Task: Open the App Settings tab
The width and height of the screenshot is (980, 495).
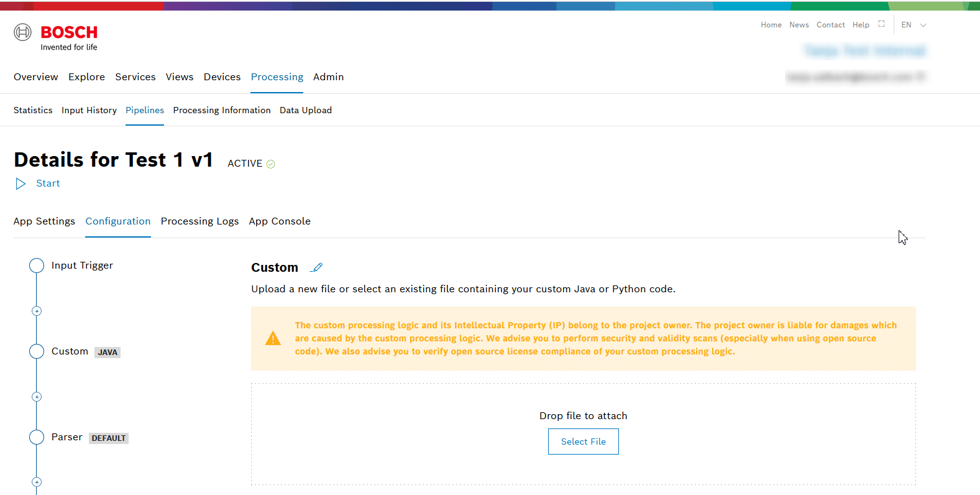Action: tap(44, 221)
